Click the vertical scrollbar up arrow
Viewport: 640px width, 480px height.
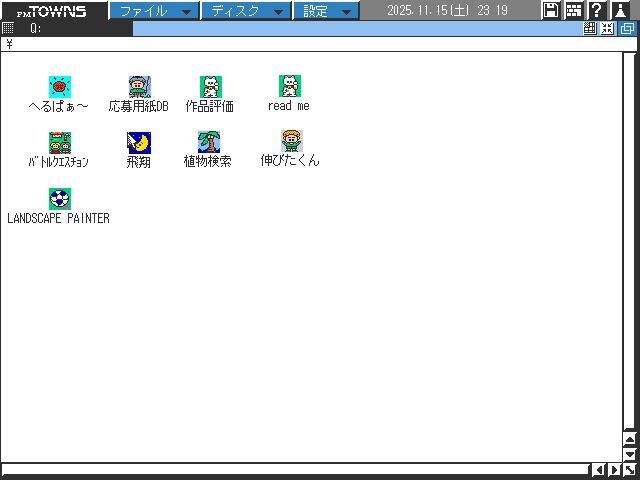pyautogui.click(x=630, y=440)
